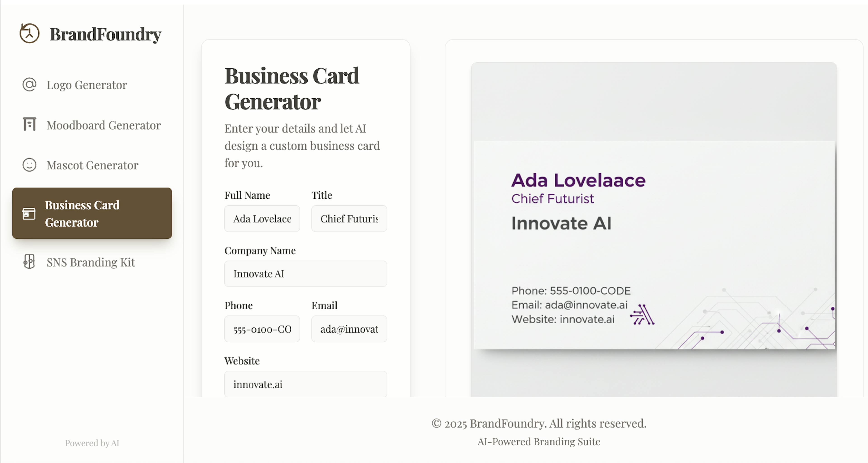Click the Moodboard Generator board icon

29,124
